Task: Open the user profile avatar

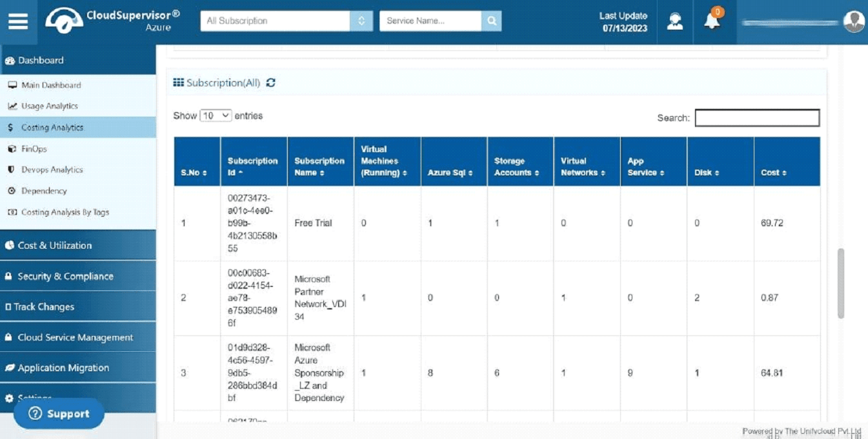Action: 854,22
